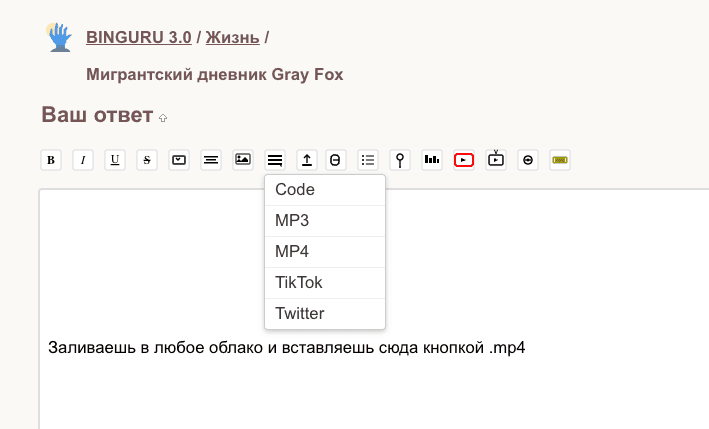Click the upload arrow icon

click(307, 159)
